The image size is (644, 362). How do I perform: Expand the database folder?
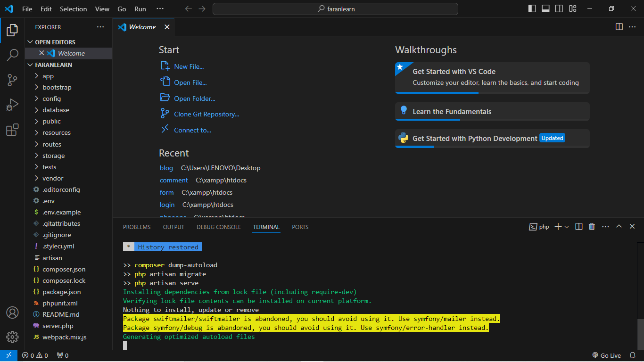pos(68,110)
